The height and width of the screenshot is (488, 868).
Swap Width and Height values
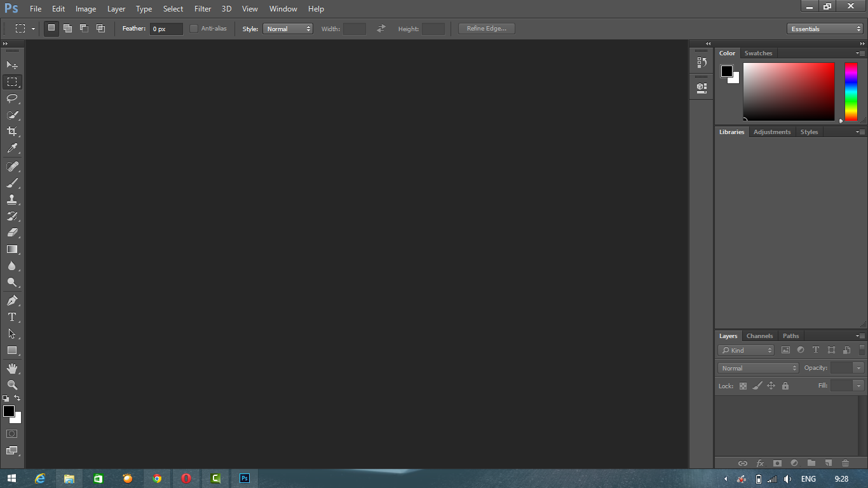381,29
